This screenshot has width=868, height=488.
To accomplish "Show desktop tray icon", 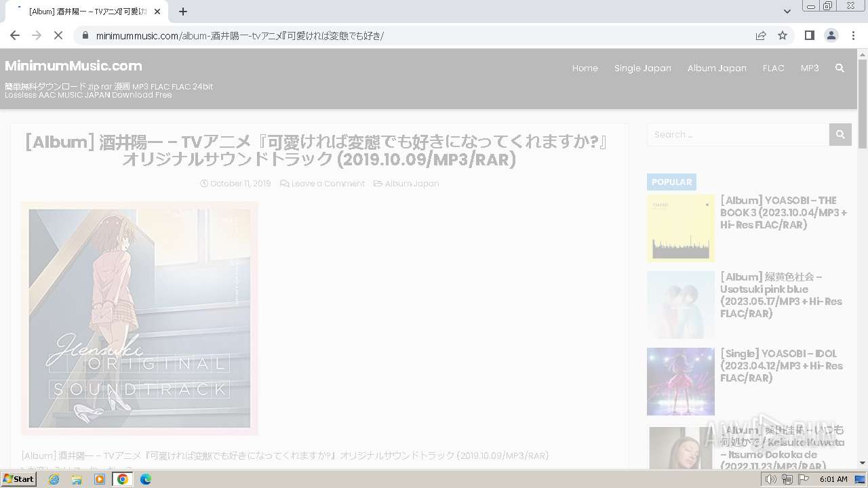I will (x=861, y=479).
